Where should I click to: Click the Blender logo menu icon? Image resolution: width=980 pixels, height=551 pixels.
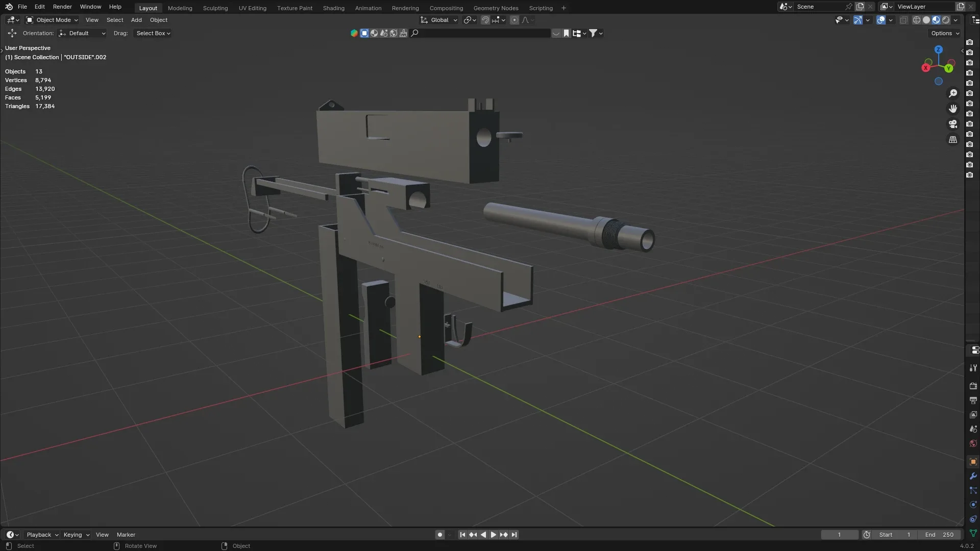(x=9, y=7)
